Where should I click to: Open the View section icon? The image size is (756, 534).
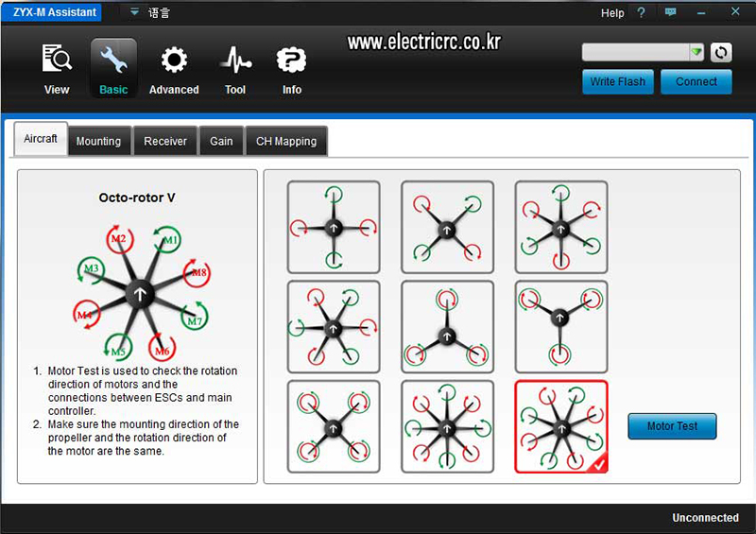[57, 59]
